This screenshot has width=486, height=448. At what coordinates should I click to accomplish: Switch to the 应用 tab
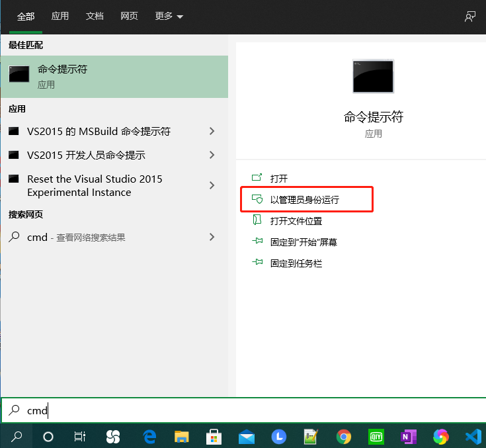coord(60,17)
